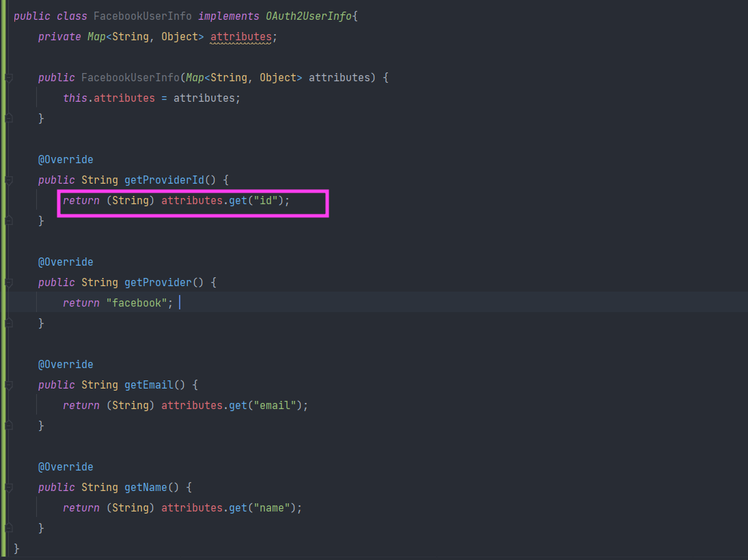
Task: Click attributes reference in the getEmail body
Action: pyautogui.click(x=192, y=406)
